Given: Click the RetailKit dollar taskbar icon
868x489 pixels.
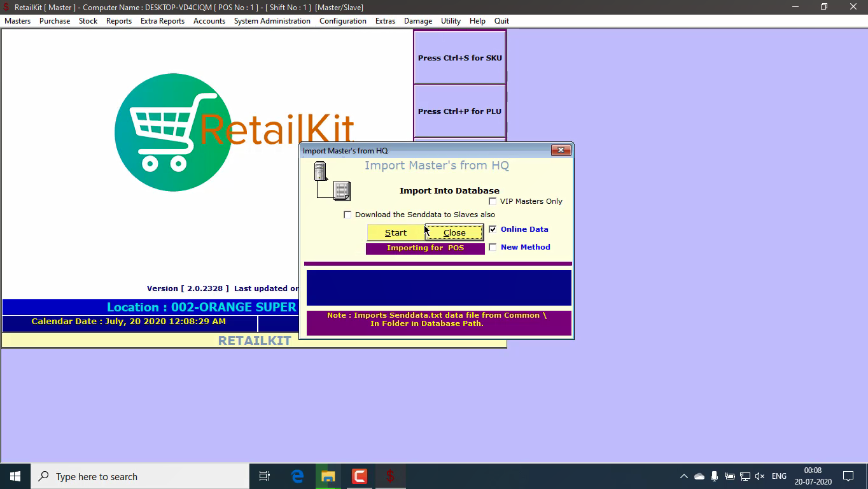Looking at the screenshot, I should (x=391, y=476).
